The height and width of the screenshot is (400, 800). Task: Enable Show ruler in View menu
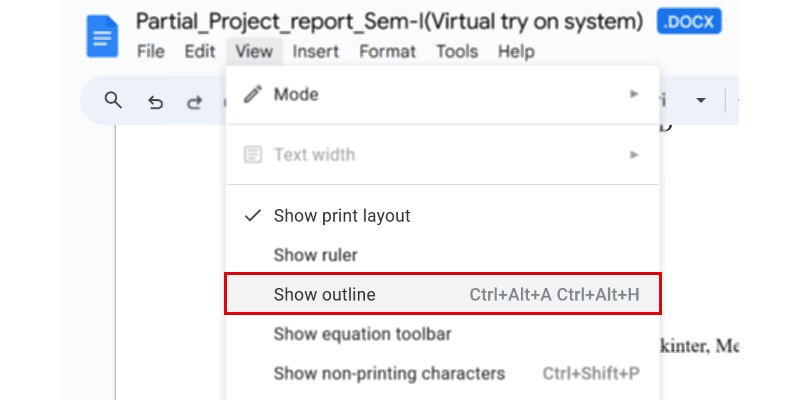click(x=315, y=255)
